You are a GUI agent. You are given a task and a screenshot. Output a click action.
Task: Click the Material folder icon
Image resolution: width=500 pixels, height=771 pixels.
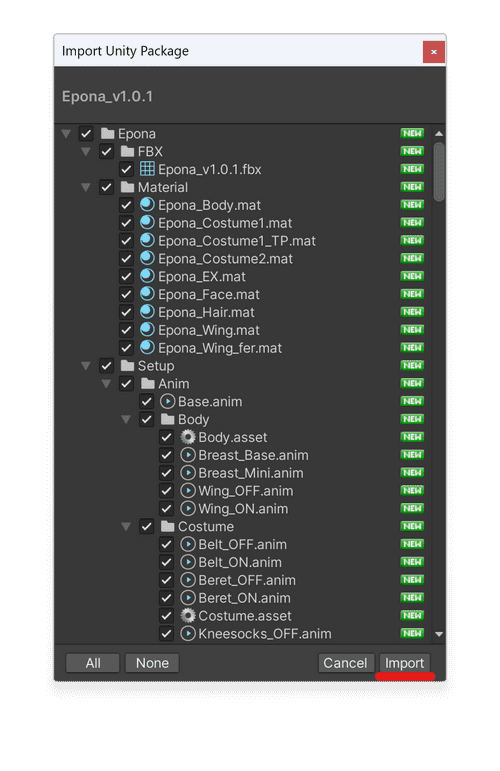pos(127,187)
